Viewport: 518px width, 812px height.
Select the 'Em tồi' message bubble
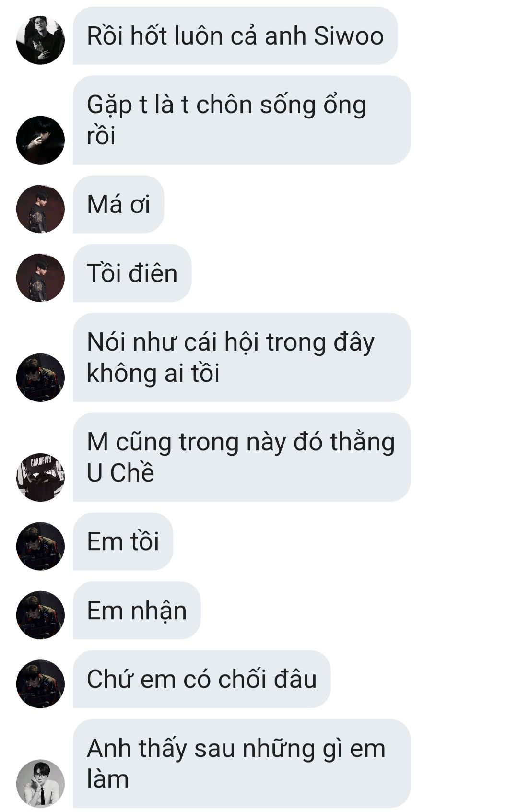[123, 541]
